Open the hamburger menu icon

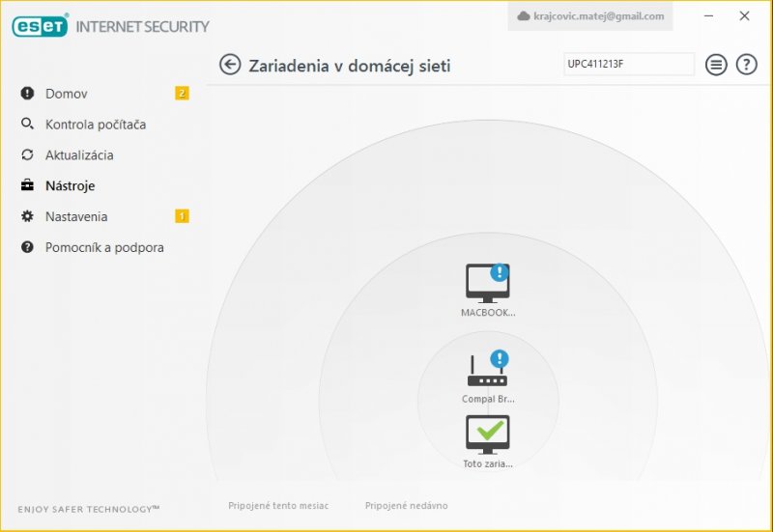pyautogui.click(x=715, y=65)
